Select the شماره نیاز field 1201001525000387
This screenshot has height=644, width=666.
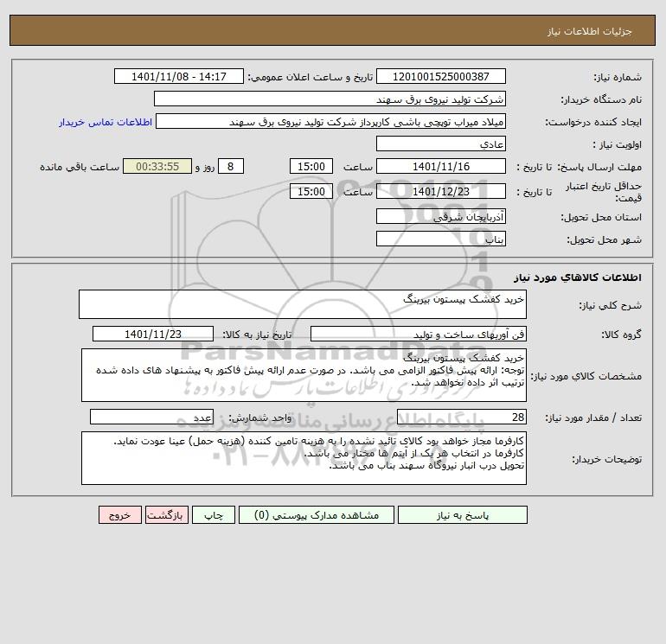(441, 76)
